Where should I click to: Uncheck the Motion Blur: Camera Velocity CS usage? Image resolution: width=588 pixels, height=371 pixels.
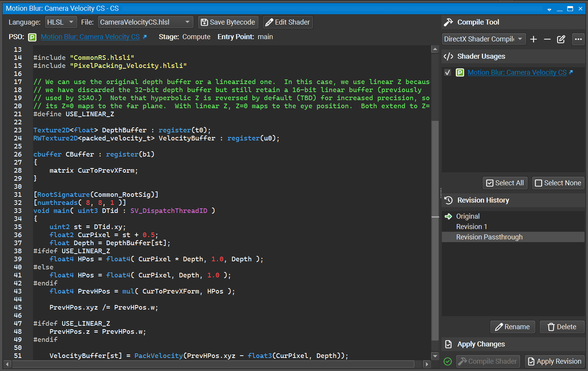pos(448,72)
